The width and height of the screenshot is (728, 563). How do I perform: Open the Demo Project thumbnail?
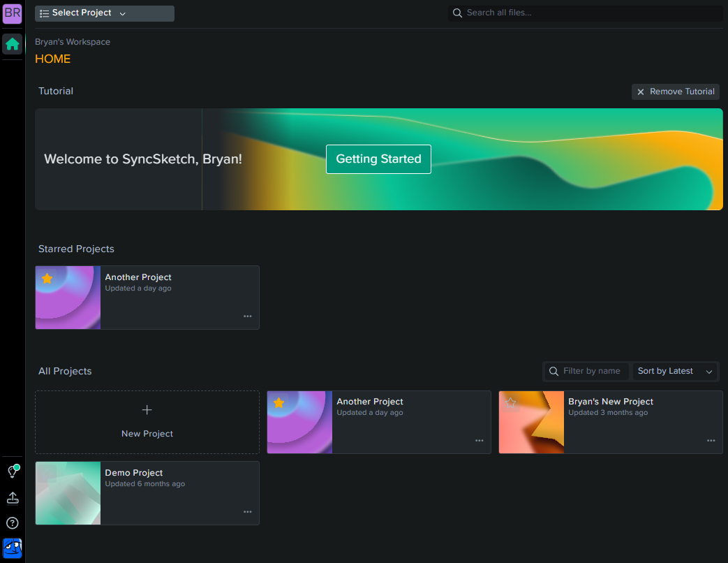(68, 493)
